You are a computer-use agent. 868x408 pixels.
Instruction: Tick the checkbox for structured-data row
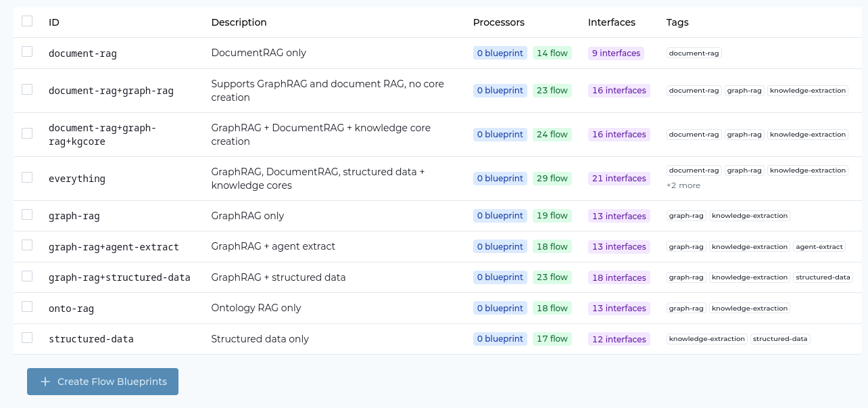pos(27,338)
